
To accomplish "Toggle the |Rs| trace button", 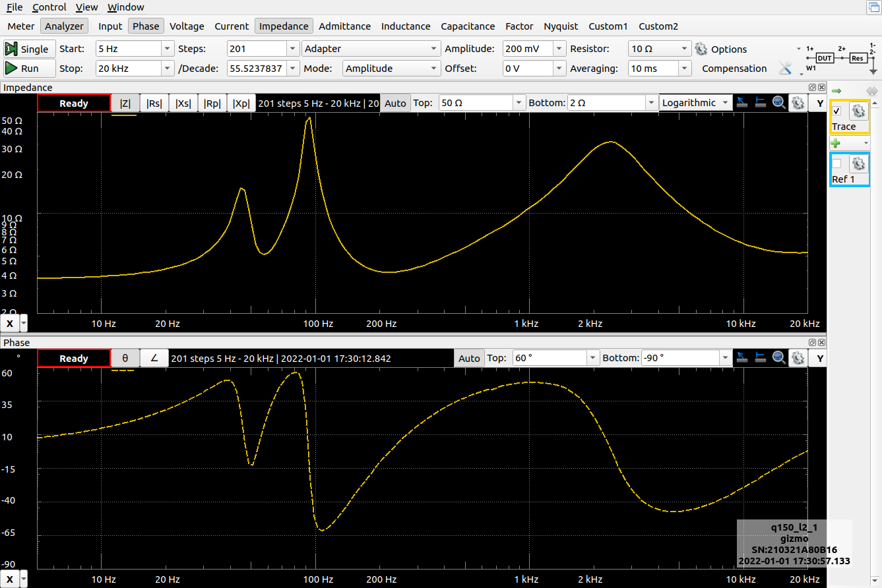I will [154, 103].
